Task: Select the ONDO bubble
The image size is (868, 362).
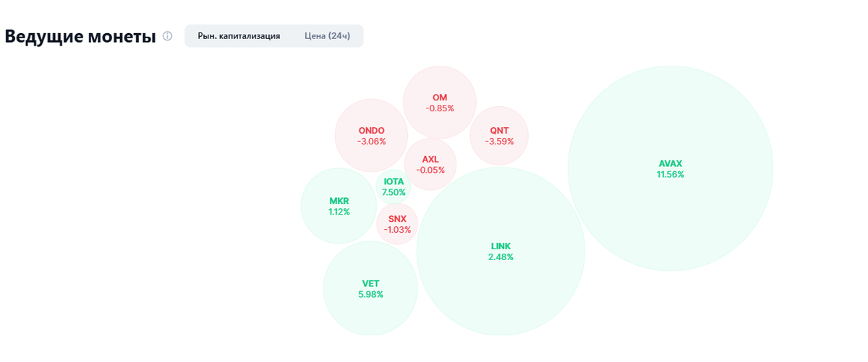Action: click(x=372, y=135)
